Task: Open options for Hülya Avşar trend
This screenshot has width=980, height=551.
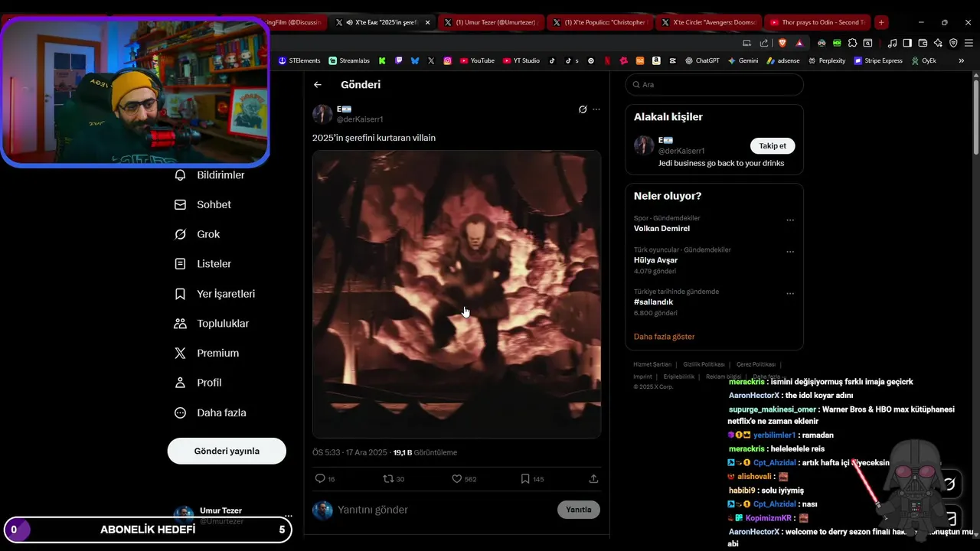Action: pyautogui.click(x=790, y=252)
